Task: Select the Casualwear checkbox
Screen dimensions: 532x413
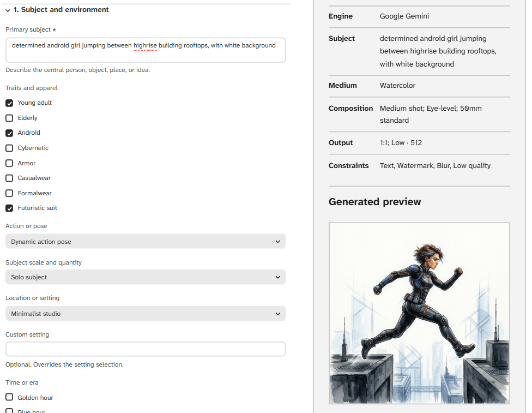Action: point(9,178)
